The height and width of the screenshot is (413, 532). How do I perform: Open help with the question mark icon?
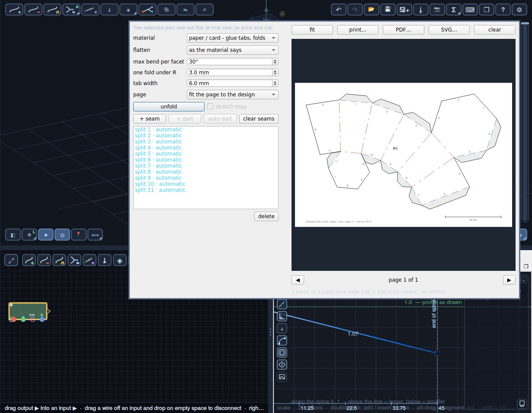pos(503,10)
